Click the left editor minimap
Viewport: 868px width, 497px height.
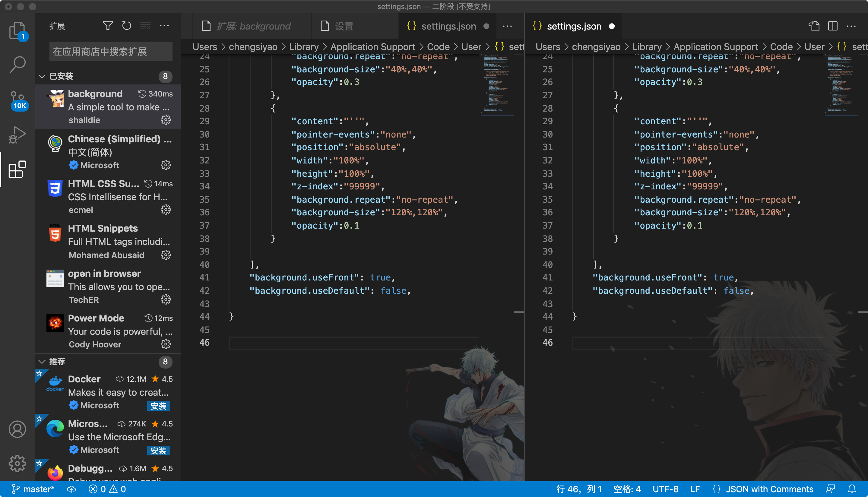[x=497, y=85]
